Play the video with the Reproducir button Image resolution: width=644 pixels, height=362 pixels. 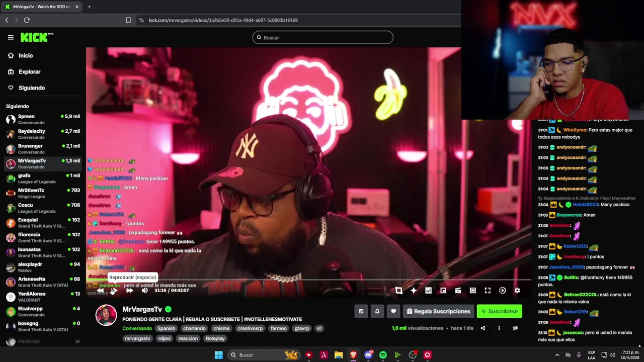coord(114,290)
